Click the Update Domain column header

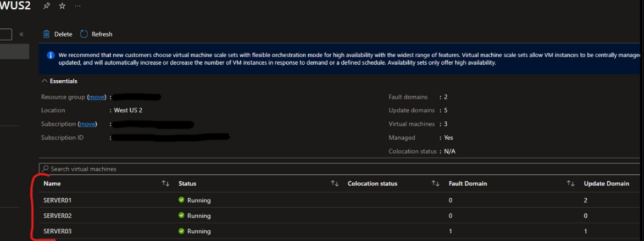[606, 183]
